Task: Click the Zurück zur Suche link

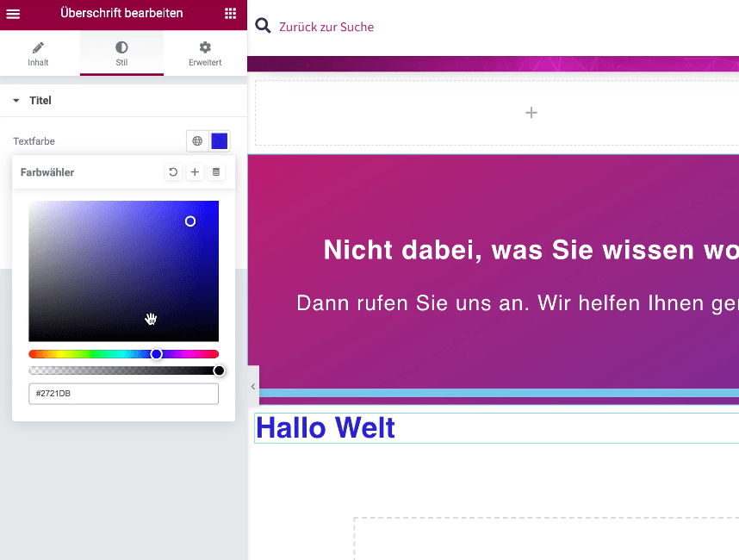Action: (326, 27)
